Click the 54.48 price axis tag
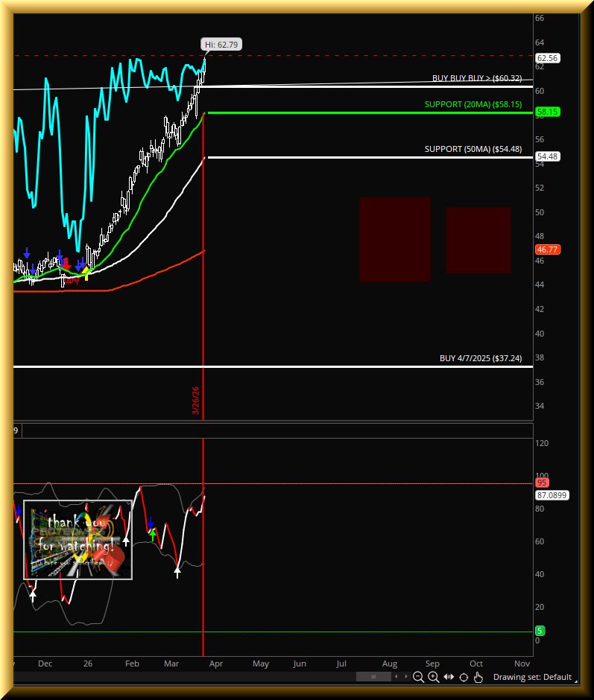The image size is (594, 700). (x=547, y=156)
